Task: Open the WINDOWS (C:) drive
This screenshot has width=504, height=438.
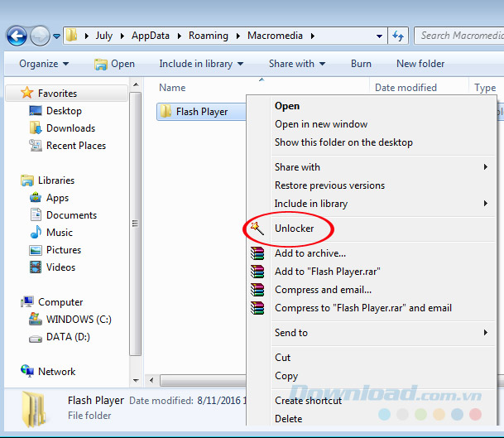Action: click(x=79, y=319)
